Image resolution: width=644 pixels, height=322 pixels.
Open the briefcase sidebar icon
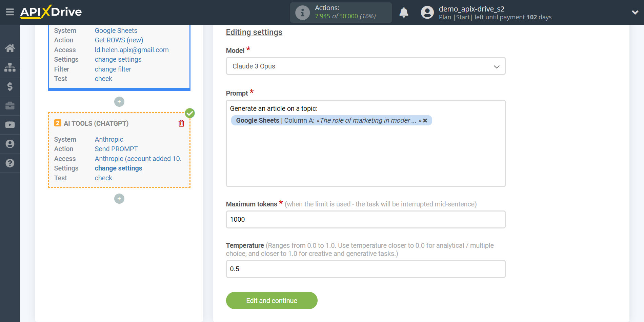tap(10, 106)
